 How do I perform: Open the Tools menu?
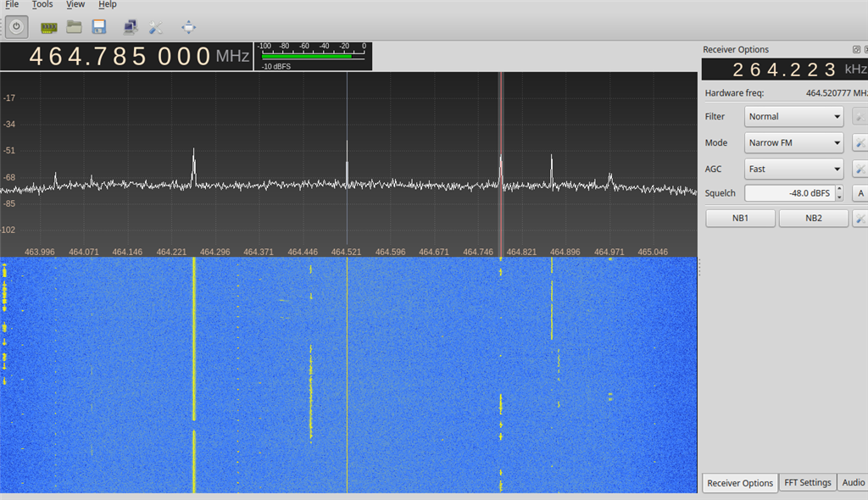click(42, 5)
